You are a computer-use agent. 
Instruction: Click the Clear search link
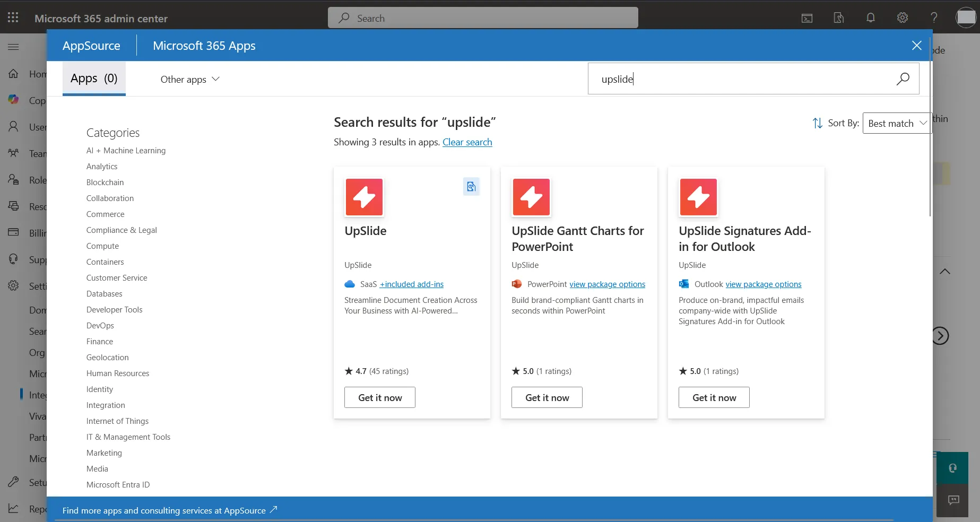click(x=467, y=142)
